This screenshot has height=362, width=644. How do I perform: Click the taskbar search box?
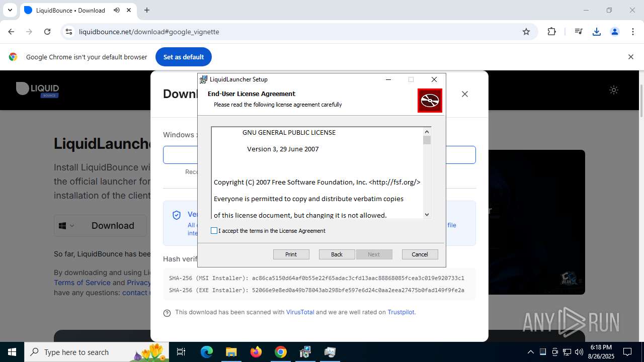[x=97, y=352]
